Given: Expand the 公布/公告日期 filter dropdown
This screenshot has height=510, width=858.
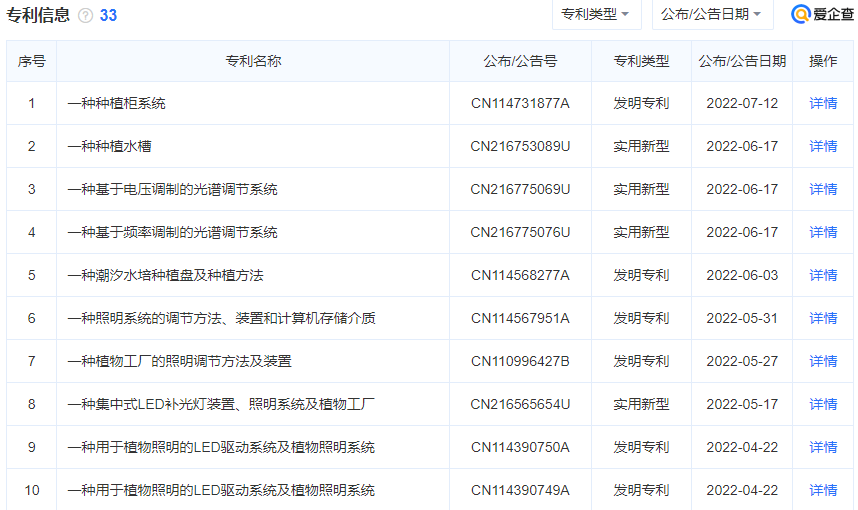Looking at the screenshot, I should click(x=712, y=15).
